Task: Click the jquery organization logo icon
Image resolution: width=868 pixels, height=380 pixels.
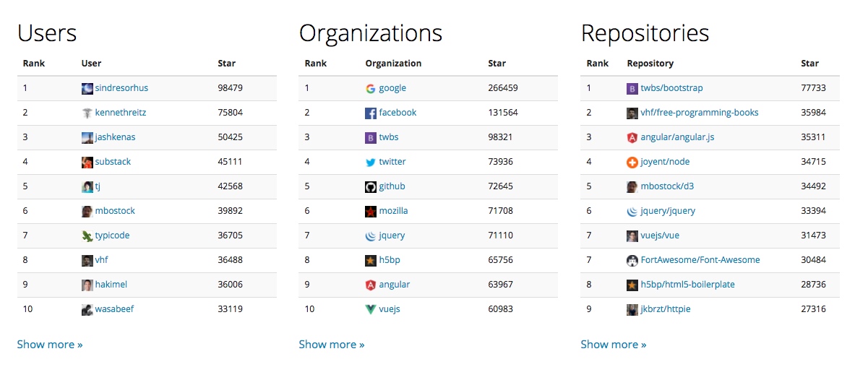Action: [x=371, y=236]
